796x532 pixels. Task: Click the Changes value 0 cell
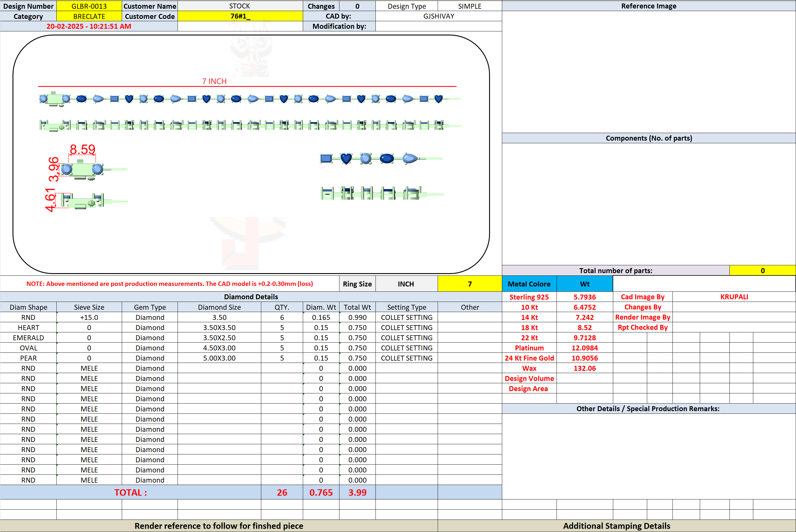[x=357, y=6]
